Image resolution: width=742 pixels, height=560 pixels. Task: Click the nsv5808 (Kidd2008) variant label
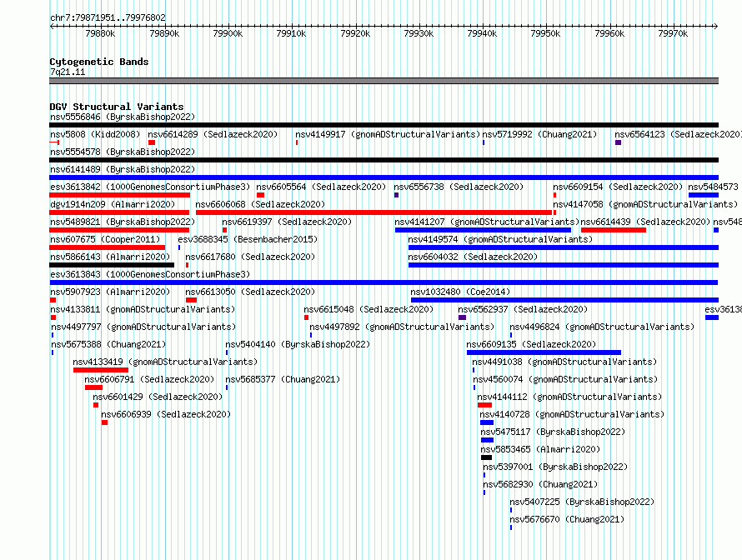point(95,134)
